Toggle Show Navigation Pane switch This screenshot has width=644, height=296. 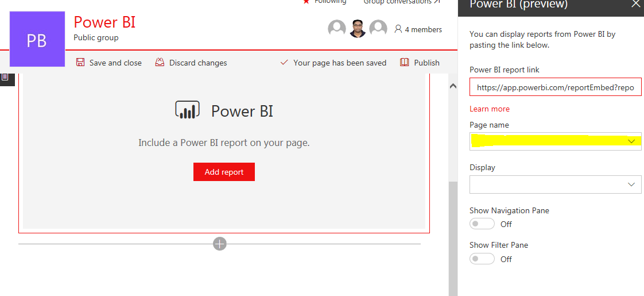(x=482, y=224)
